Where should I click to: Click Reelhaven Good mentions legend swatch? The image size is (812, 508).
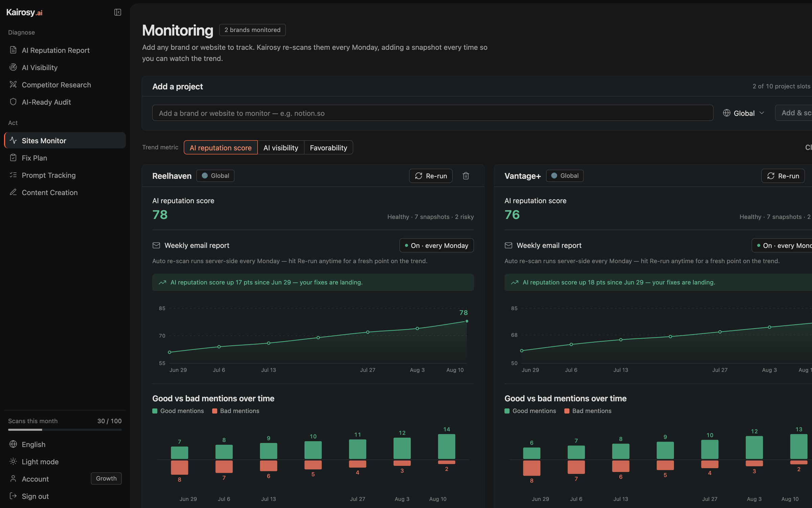click(155, 411)
